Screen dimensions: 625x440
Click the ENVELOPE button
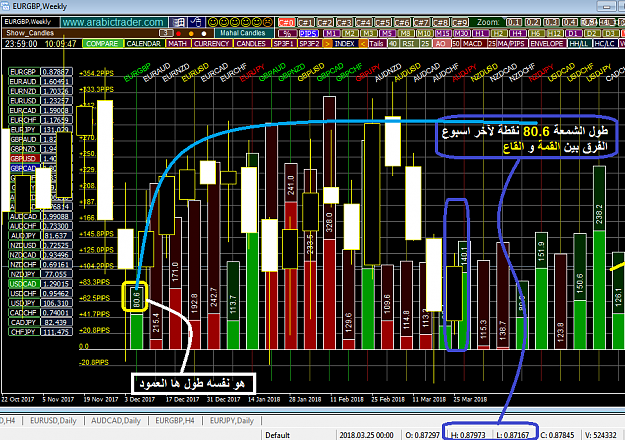point(547,43)
